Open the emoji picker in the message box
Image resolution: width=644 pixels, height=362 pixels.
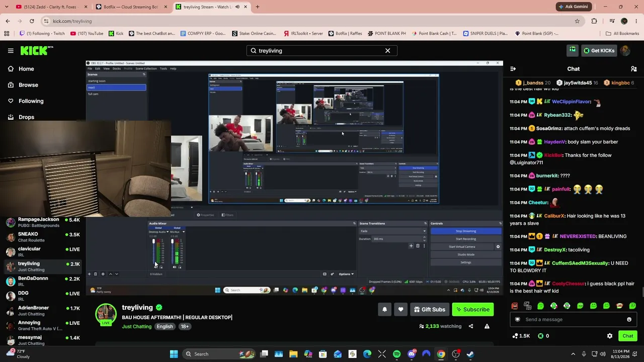(x=629, y=319)
